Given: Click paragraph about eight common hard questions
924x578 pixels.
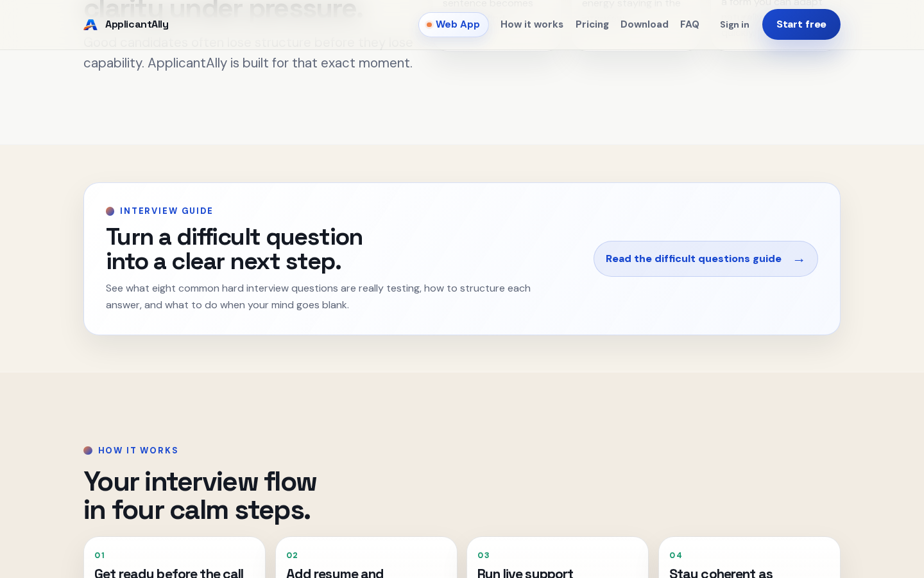Looking at the screenshot, I should (318, 297).
